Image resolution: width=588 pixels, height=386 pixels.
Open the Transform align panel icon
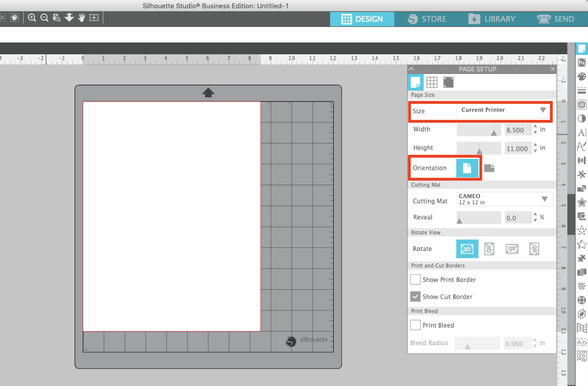click(x=582, y=160)
